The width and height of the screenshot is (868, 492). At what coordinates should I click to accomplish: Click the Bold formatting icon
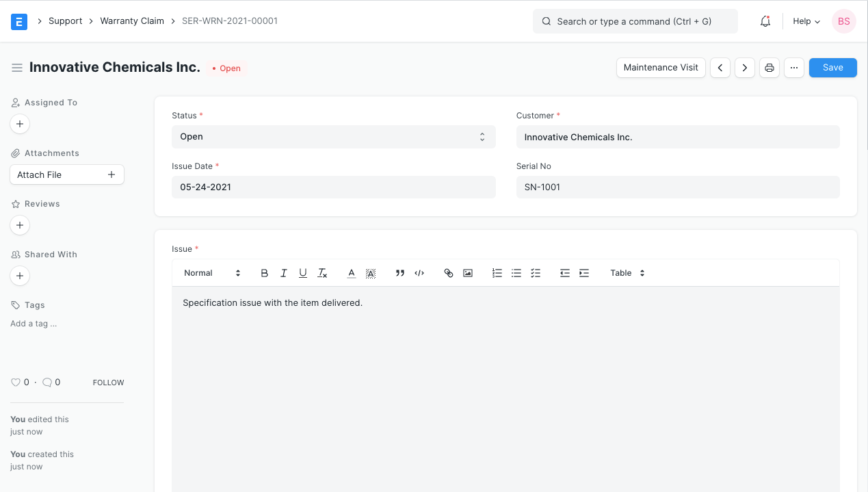click(x=265, y=273)
